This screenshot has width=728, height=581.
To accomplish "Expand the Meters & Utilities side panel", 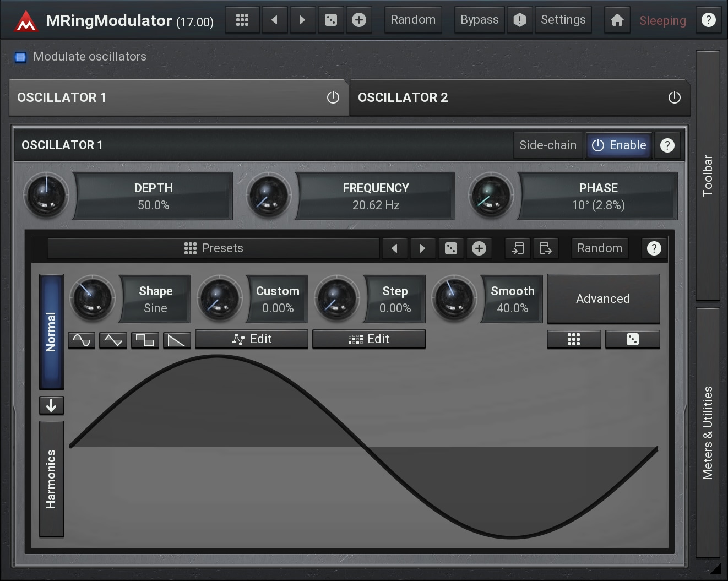I will pyautogui.click(x=708, y=432).
